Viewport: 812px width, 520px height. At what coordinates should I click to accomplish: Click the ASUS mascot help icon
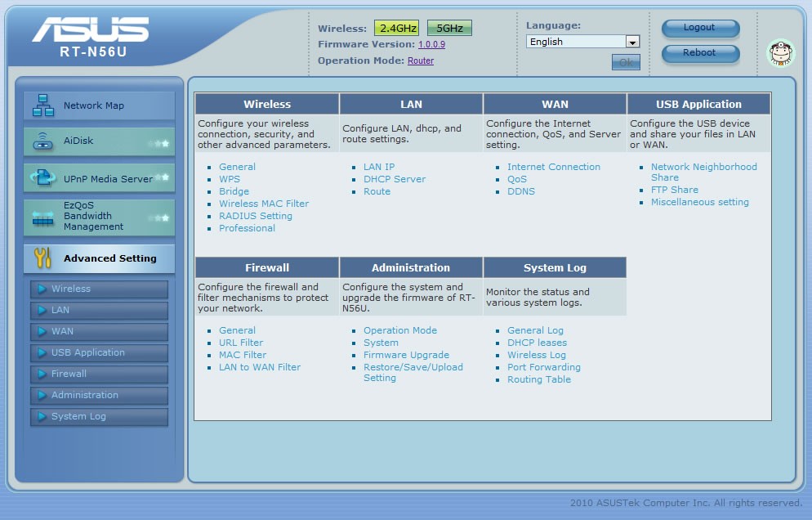pos(780,53)
